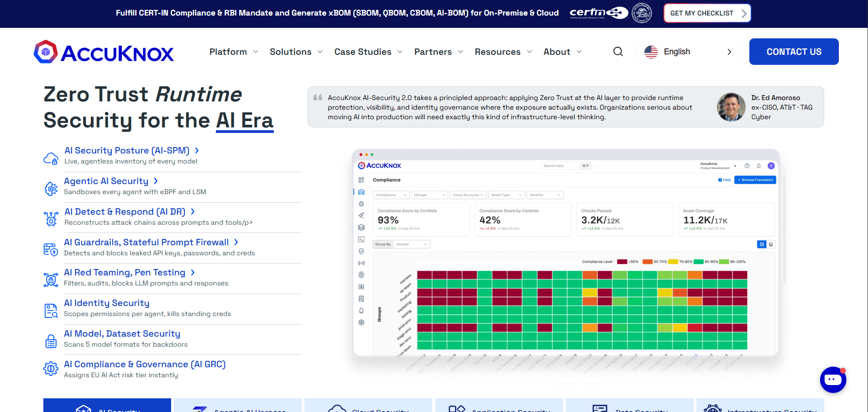
Task: Click the CERT-In logo in the top banner
Action: pyautogui.click(x=599, y=13)
